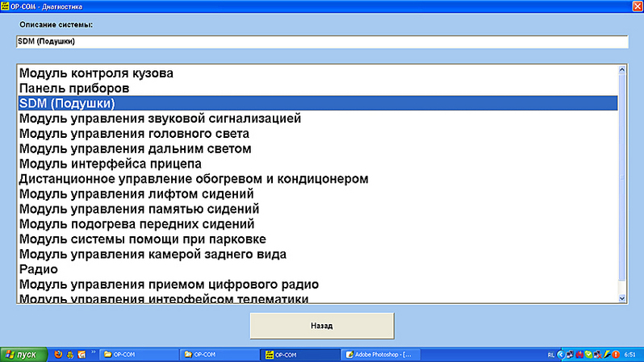Screen dimensions: 644x362
Task: Select 'Модуль контроля кузова' in the list
Action: click(x=318, y=73)
